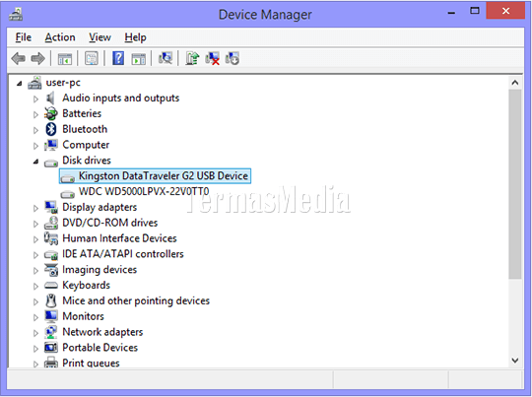The width and height of the screenshot is (532, 397).
Task: Open the Help menu
Action: [x=135, y=37]
